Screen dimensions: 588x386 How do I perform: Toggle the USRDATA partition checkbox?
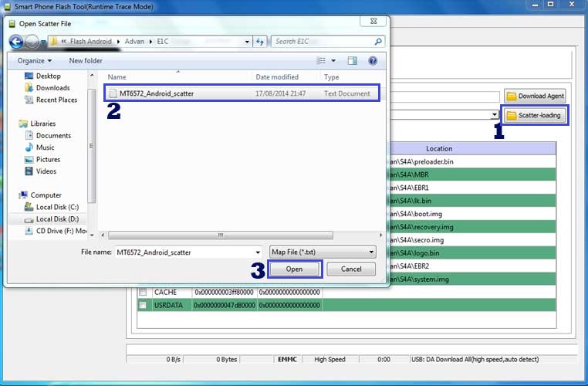(x=143, y=306)
